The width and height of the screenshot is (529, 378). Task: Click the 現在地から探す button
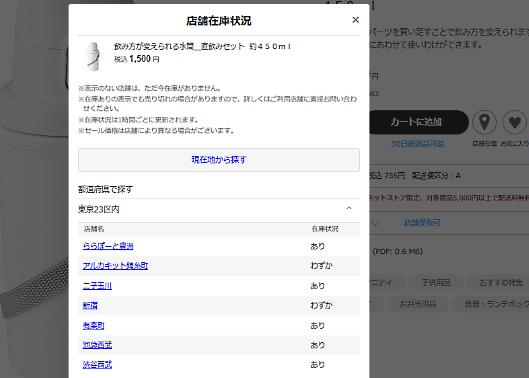point(219,160)
